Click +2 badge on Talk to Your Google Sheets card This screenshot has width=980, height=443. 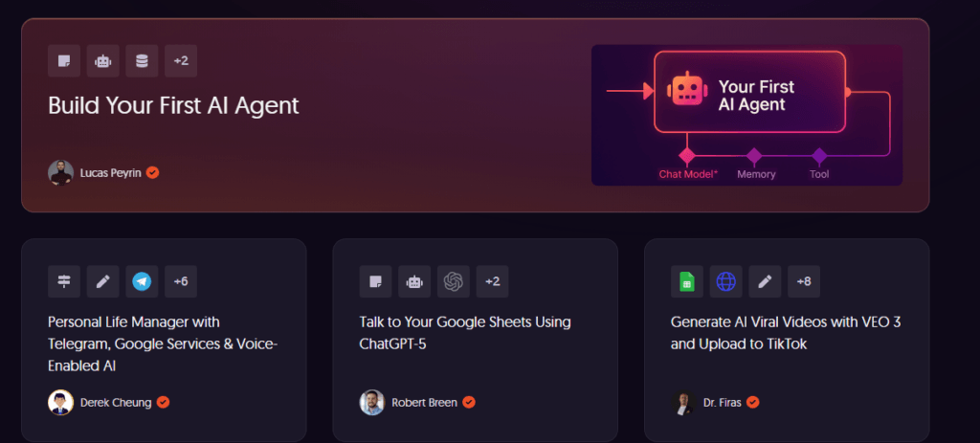tap(492, 282)
